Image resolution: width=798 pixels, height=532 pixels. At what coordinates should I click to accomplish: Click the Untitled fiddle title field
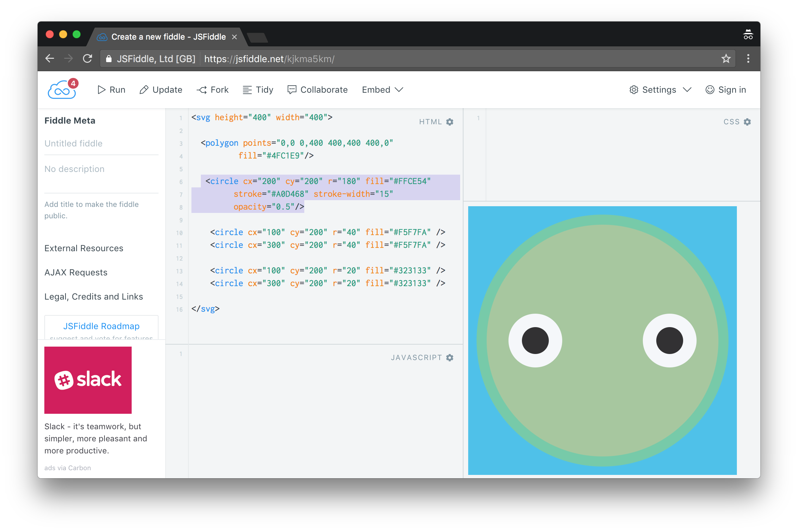(x=101, y=143)
